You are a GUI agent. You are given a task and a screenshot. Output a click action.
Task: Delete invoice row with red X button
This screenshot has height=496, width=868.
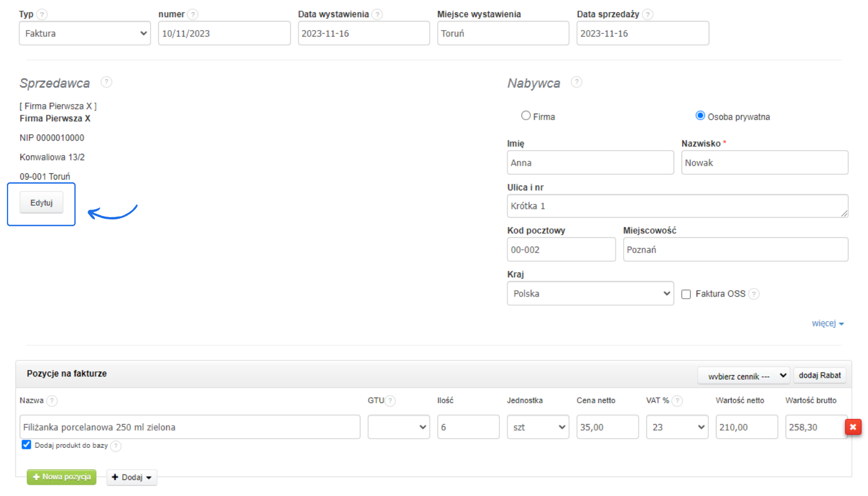pyautogui.click(x=853, y=427)
